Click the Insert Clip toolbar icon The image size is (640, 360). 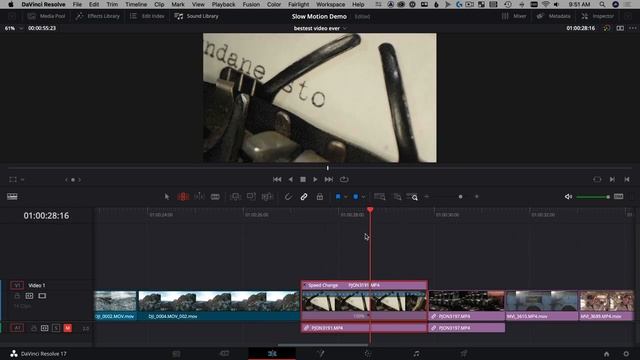(x=236, y=197)
